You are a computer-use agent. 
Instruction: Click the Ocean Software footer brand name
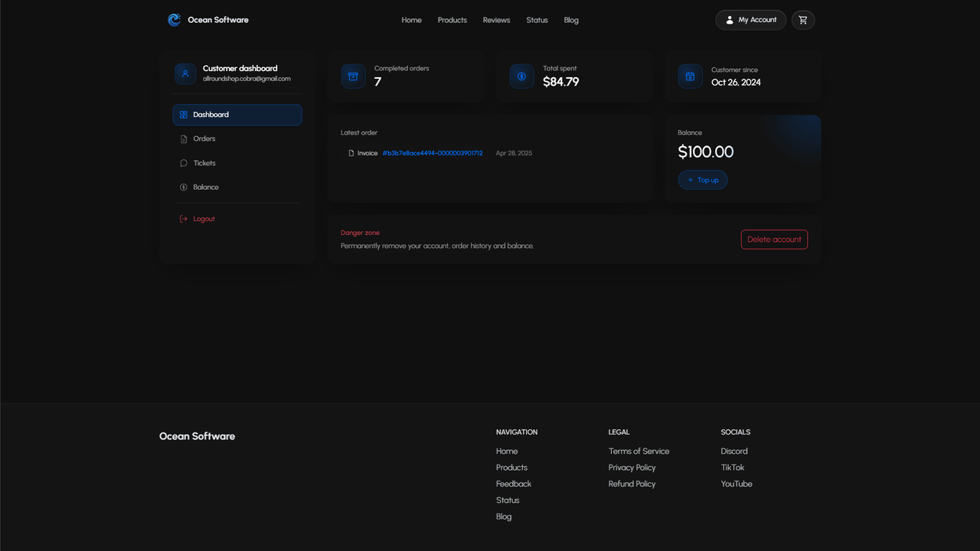click(x=197, y=436)
